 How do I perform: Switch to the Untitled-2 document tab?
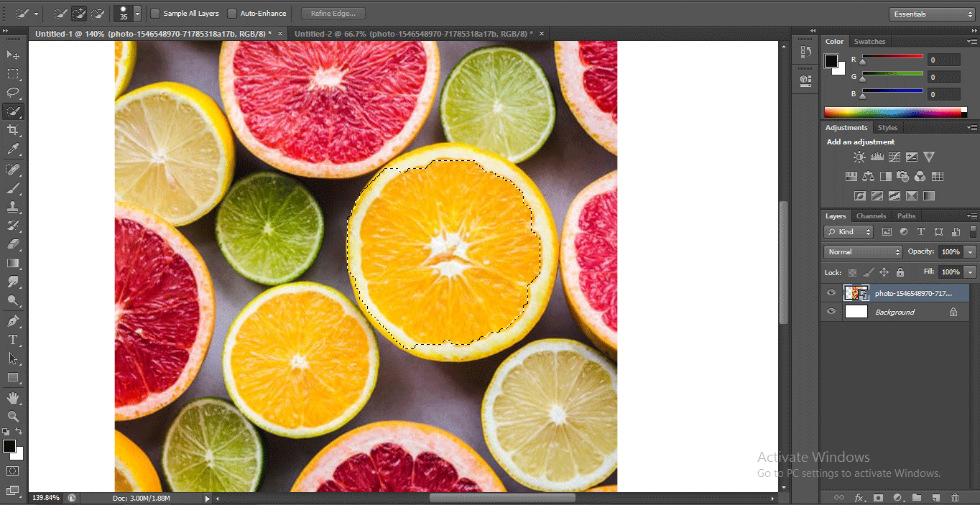tap(413, 34)
